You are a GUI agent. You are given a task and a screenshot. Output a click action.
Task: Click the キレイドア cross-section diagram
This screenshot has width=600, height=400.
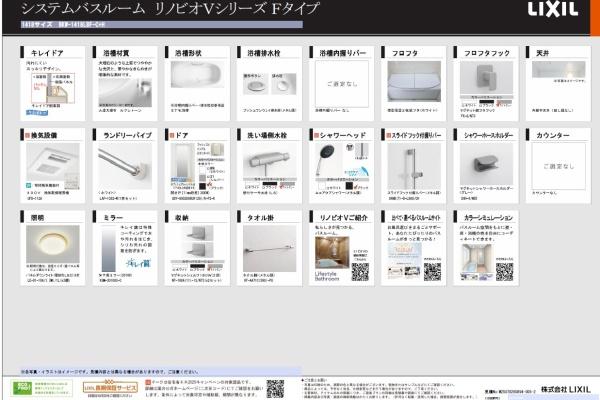53,88
